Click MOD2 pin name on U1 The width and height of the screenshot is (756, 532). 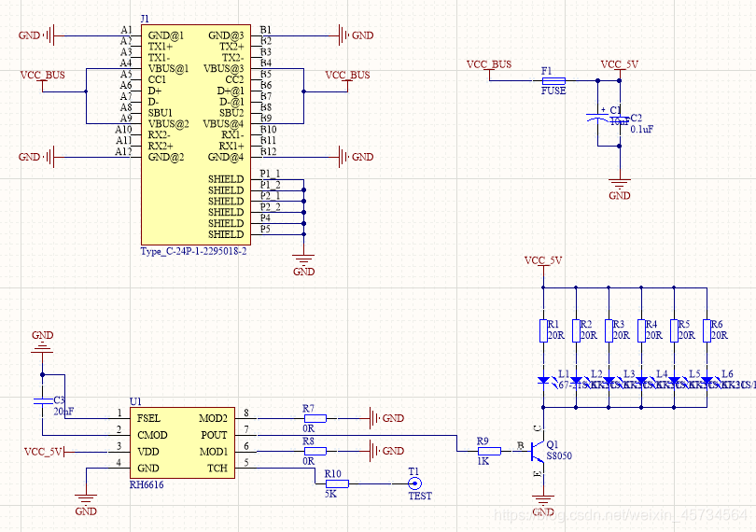tap(213, 418)
